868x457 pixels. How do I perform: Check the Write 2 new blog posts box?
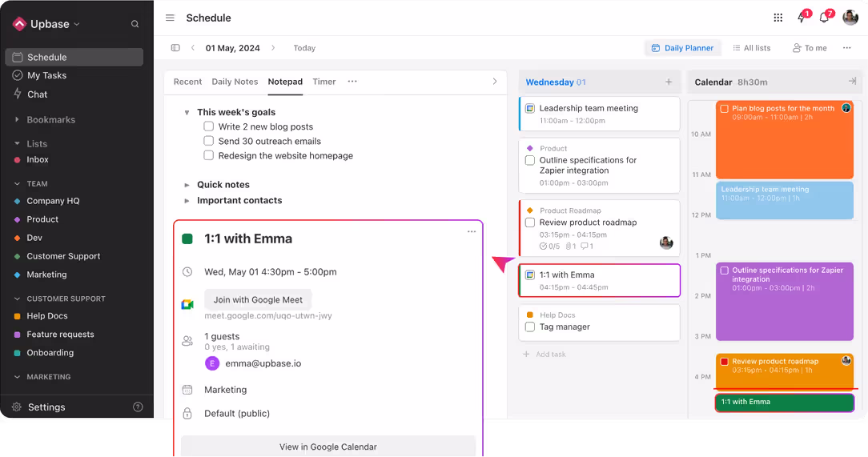click(209, 126)
